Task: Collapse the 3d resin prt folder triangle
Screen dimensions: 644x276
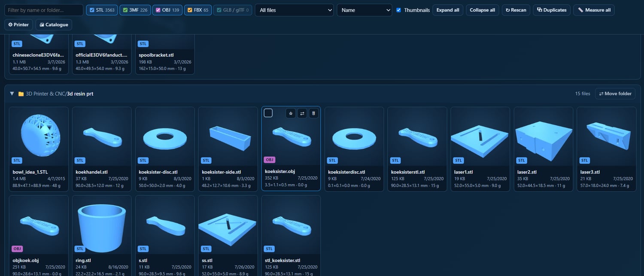Action: [x=12, y=94]
